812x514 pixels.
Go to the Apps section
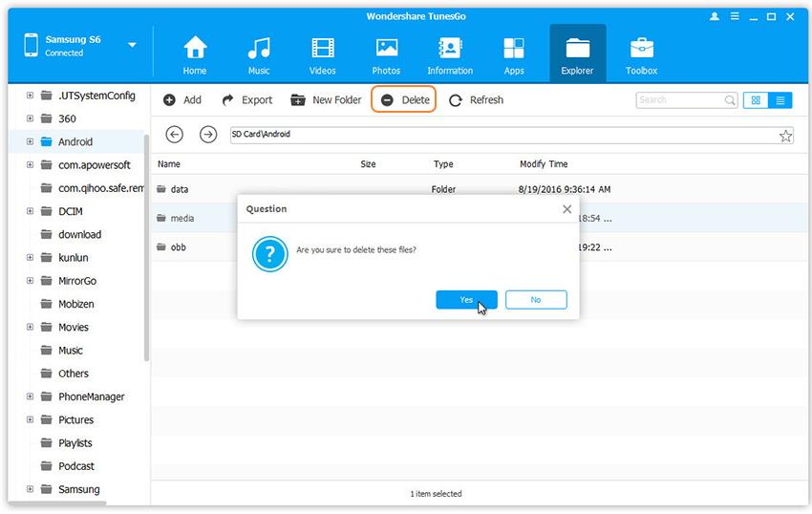coord(514,54)
